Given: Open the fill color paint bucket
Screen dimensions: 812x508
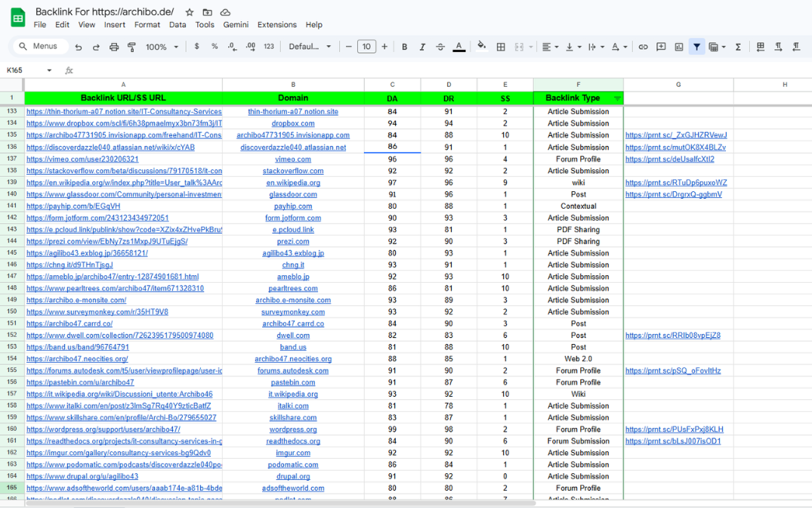Looking at the screenshot, I should click(481, 47).
